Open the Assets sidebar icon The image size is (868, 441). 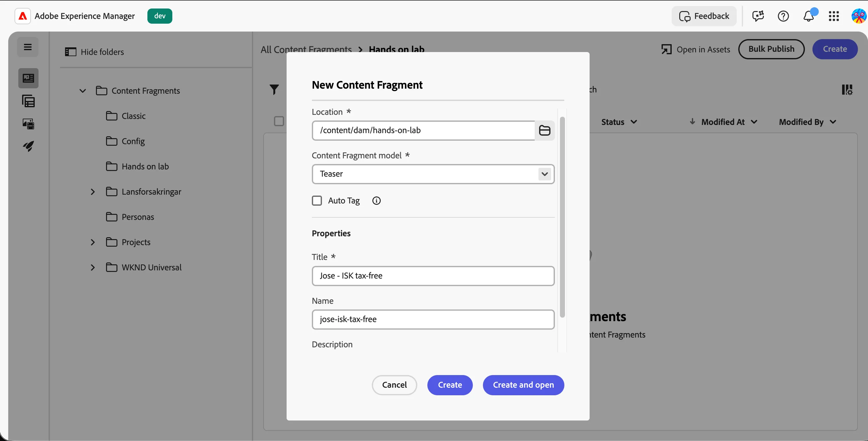tap(28, 124)
